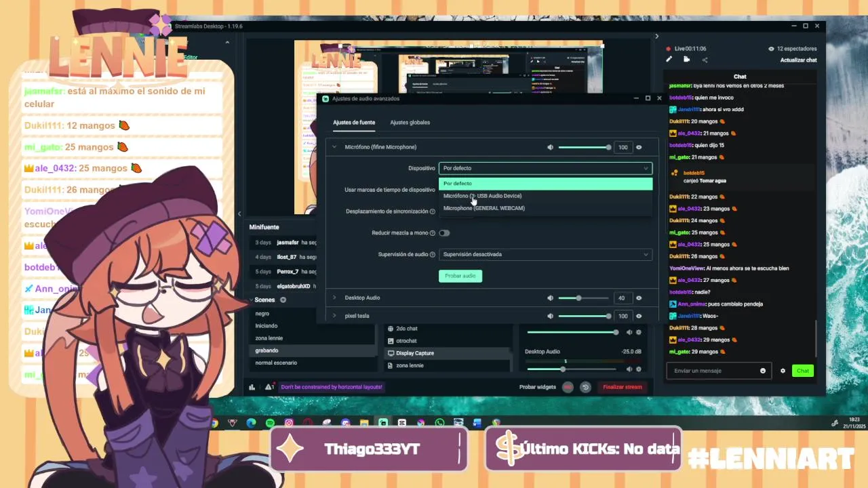The height and width of the screenshot is (488, 868).
Task: Open the notifications warning icon in footer
Action: click(x=269, y=387)
